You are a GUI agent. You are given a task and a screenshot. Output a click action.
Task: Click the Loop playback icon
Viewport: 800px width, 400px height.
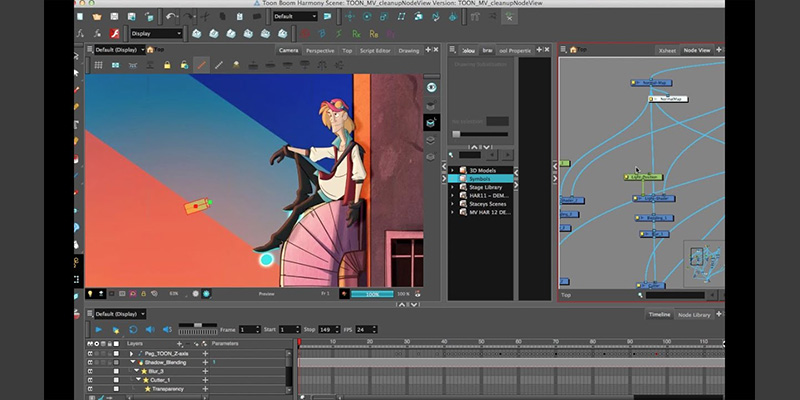(133, 330)
